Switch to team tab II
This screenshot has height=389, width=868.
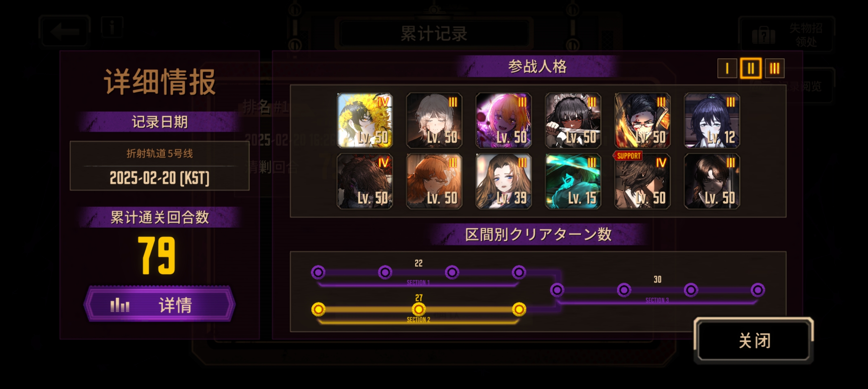[751, 68]
